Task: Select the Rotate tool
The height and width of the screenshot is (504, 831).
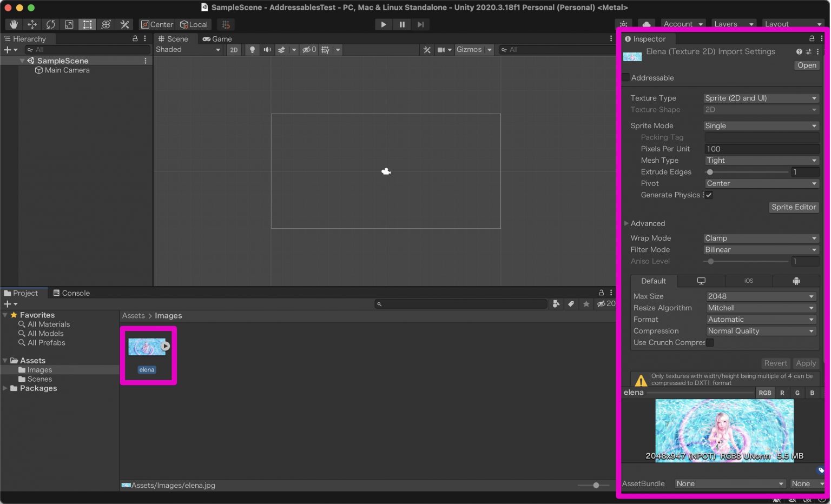Action: tap(50, 24)
